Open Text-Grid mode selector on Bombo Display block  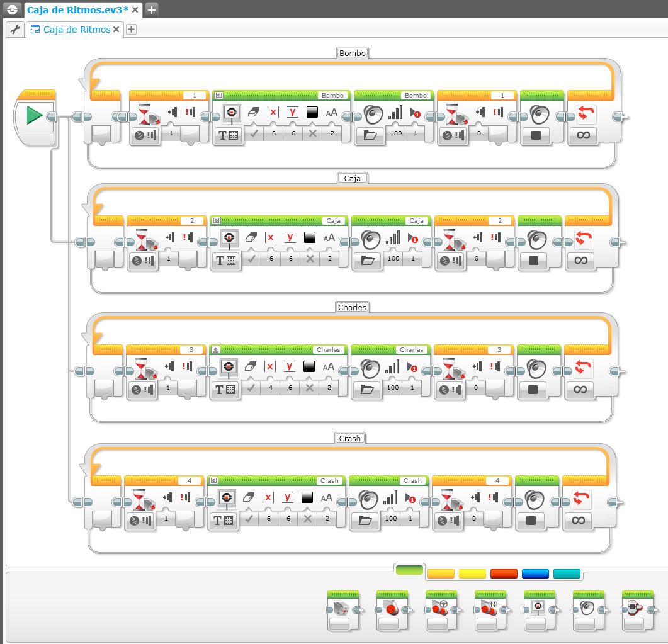(x=229, y=135)
